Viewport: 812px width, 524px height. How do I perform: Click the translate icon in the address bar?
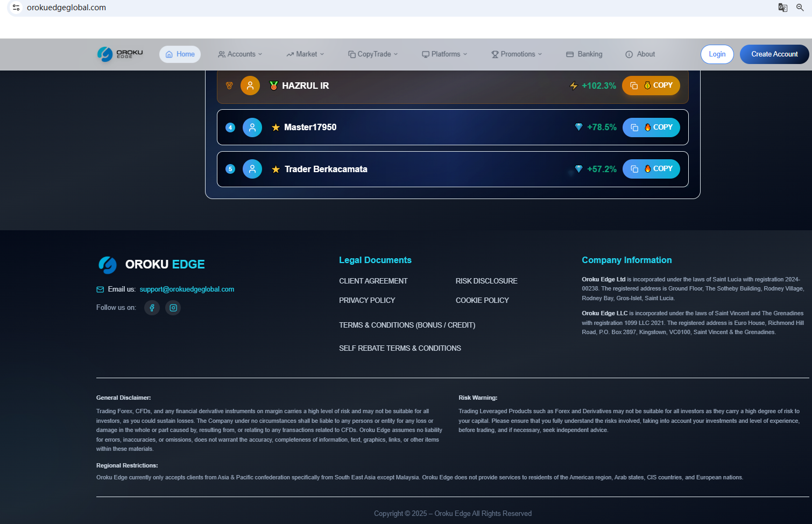click(x=782, y=8)
